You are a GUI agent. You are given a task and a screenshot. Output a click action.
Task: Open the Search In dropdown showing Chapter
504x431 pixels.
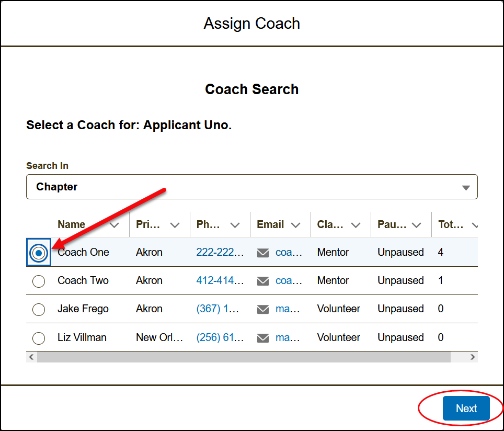click(x=251, y=187)
